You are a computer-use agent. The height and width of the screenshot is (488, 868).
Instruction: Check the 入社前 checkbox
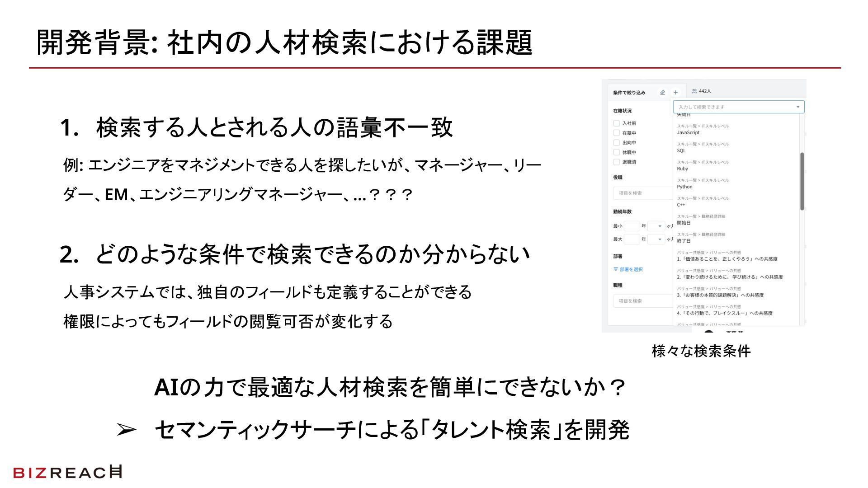tap(616, 123)
